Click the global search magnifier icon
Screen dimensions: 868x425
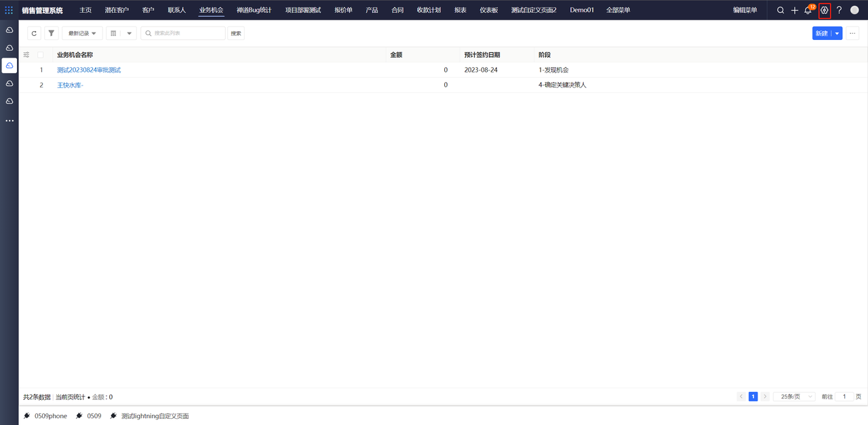(781, 10)
